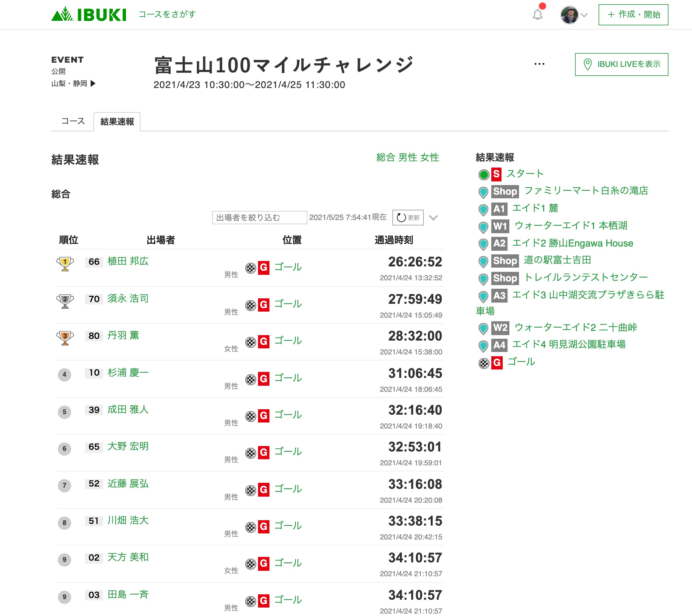Click the gold first-place trophy icon
Viewport: 692px width, 616px height.
pyautogui.click(x=65, y=264)
